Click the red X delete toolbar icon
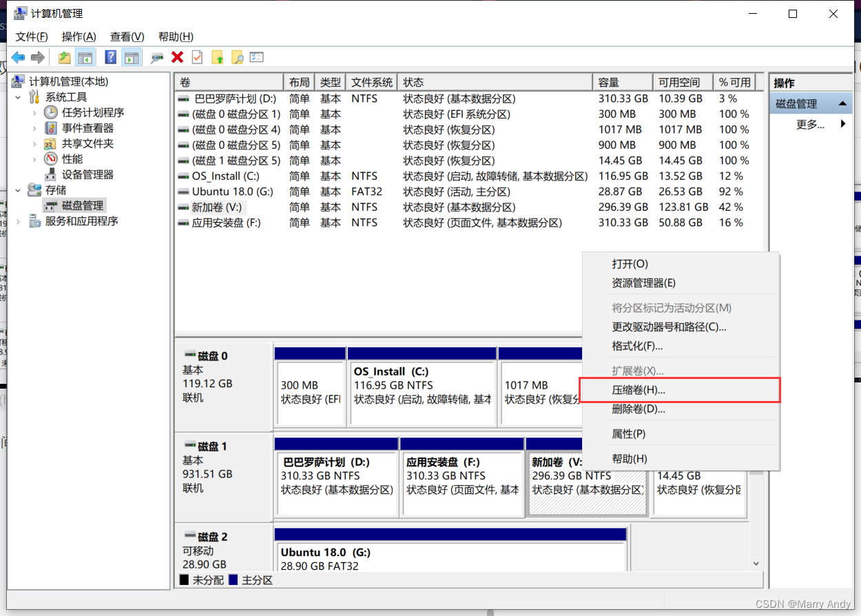 177,58
